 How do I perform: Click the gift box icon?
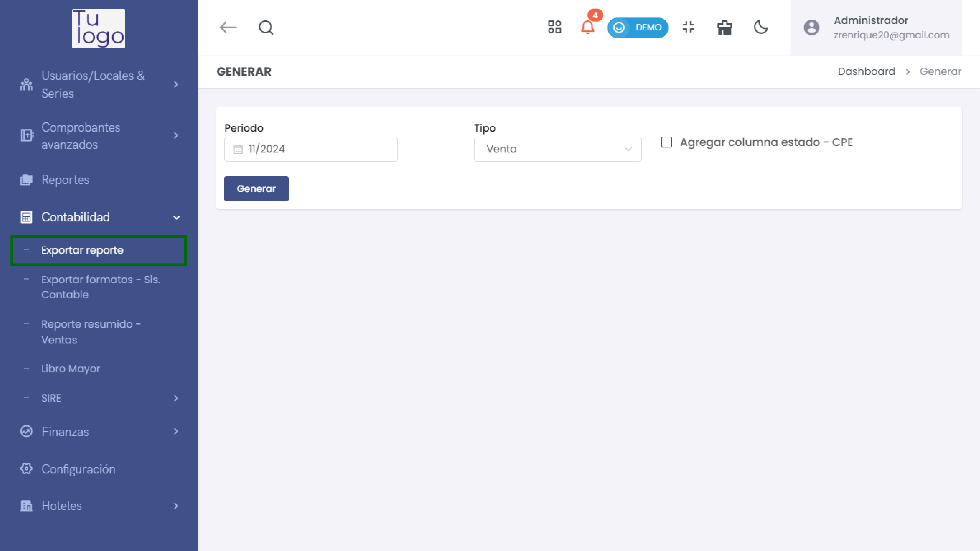(724, 28)
